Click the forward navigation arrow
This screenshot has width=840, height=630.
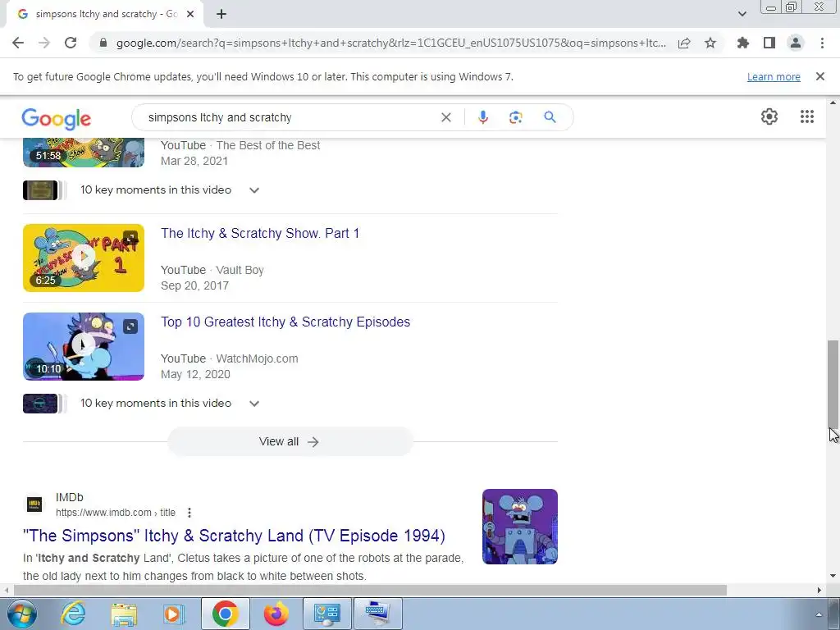tap(44, 43)
